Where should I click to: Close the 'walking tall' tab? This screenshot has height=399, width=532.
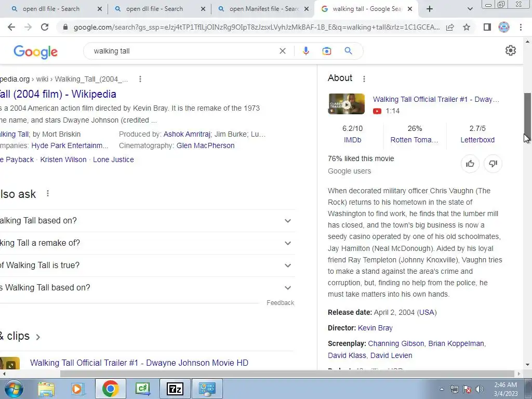(410, 9)
